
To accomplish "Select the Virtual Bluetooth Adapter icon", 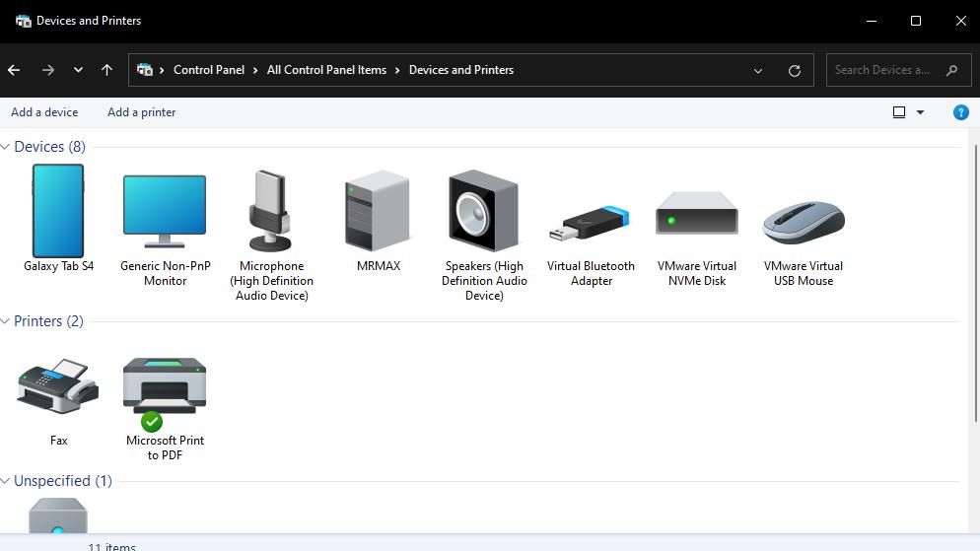I will pos(590,224).
